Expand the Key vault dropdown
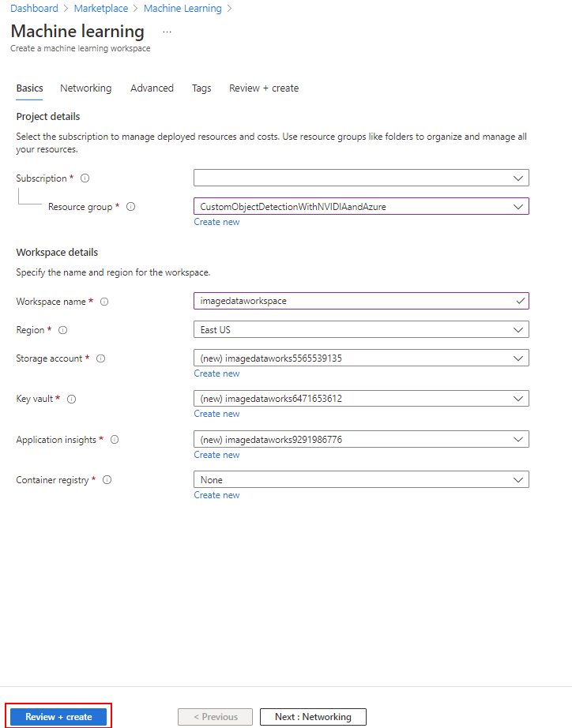Viewport: 572px width, 728px height. (361, 399)
